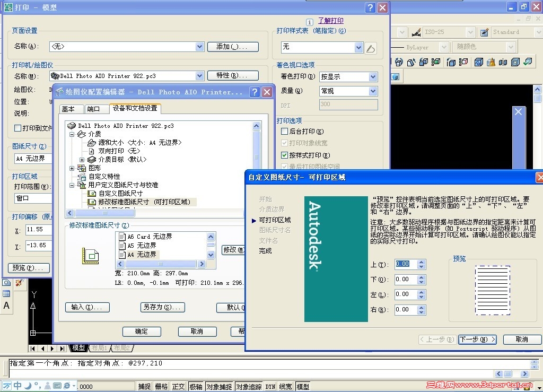The image size is (543, 392).
Task: Click the clean icon with broom
Action: point(491,62)
